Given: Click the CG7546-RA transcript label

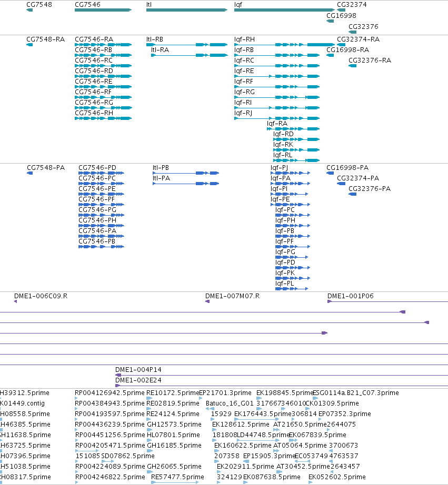Looking at the screenshot, I should 94,39.
